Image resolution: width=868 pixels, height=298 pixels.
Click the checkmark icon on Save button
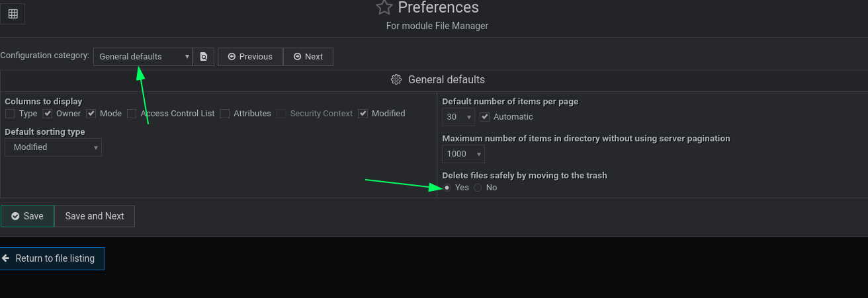click(x=15, y=216)
